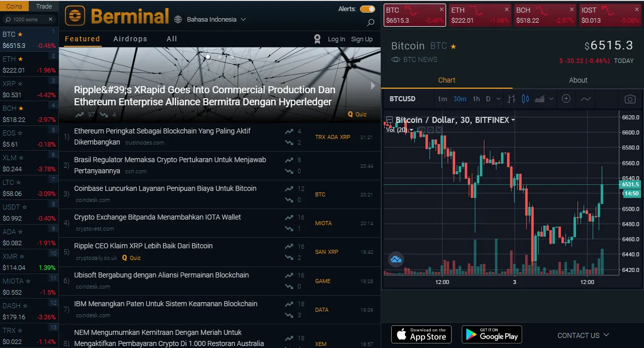The image size is (644, 348).
Task: Open the Quiz badge on the featured banner
Action: point(357,114)
